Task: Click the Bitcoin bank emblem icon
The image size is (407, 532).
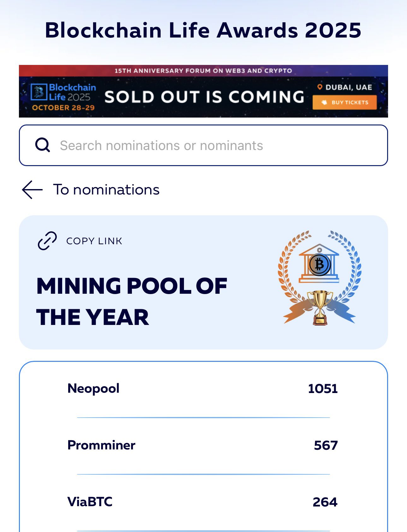Action: click(319, 264)
